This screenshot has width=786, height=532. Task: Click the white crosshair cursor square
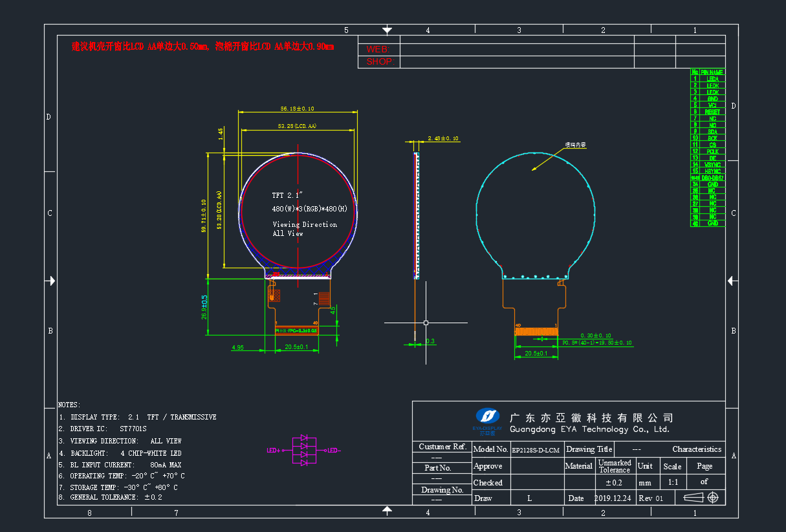426,322
